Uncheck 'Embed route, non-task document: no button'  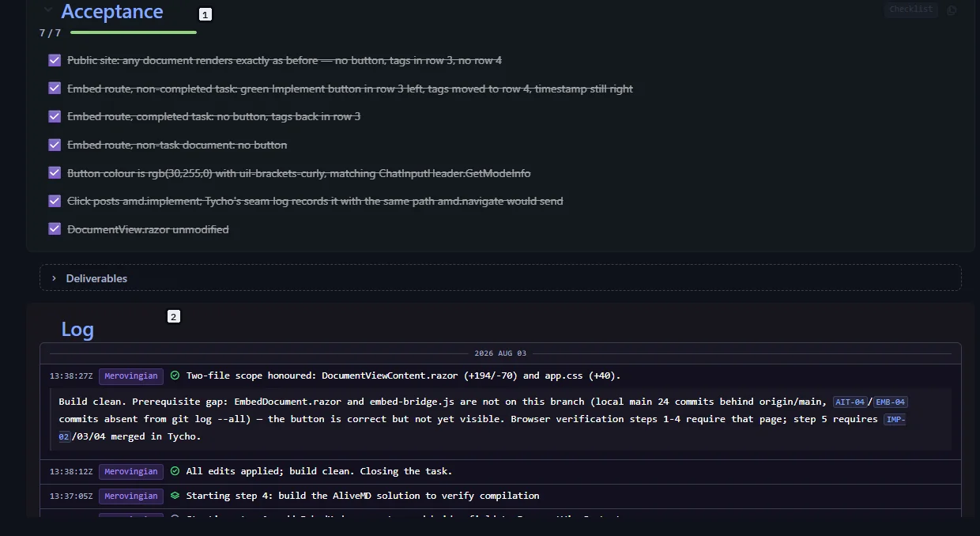coord(55,145)
